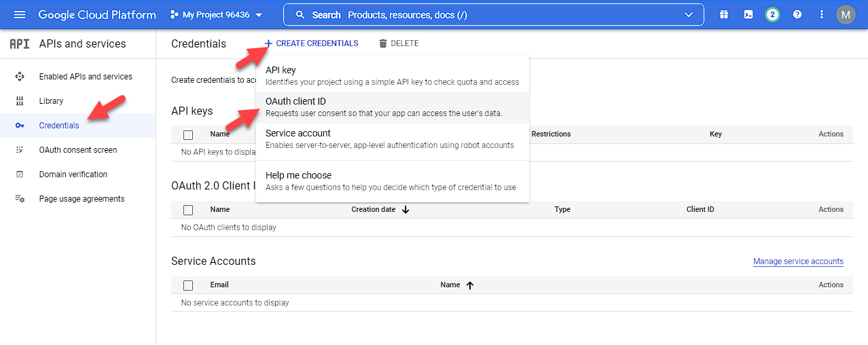Open Manage service accounts link
Image resolution: width=868 pixels, height=345 pixels.
[x=798, y=261]
